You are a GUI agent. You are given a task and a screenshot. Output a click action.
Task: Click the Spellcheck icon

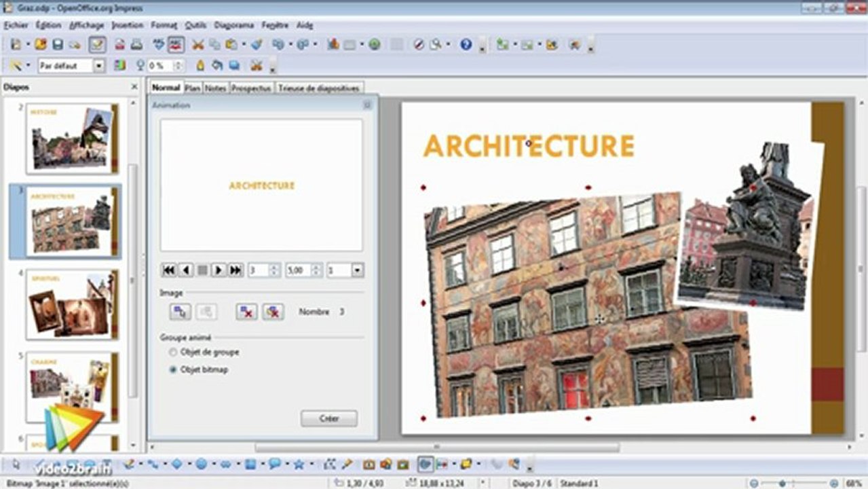point(159,45)
